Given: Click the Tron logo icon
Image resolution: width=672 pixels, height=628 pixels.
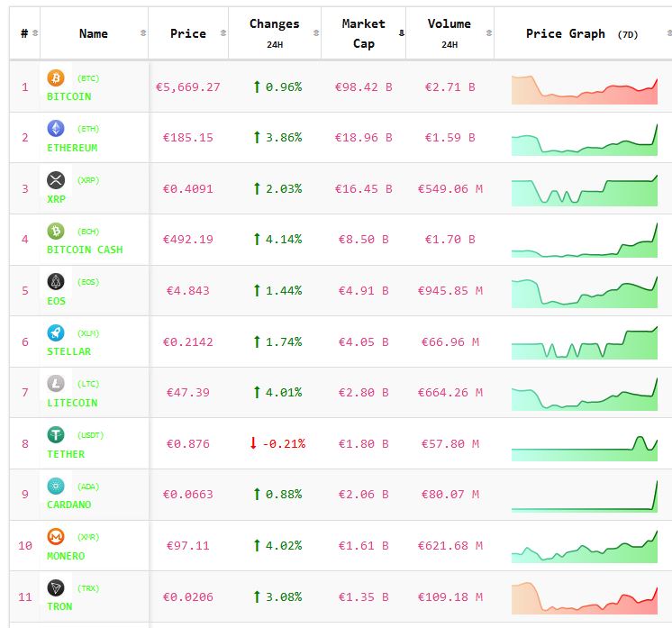Looking at the screenshot, I should tap(56, 587).
